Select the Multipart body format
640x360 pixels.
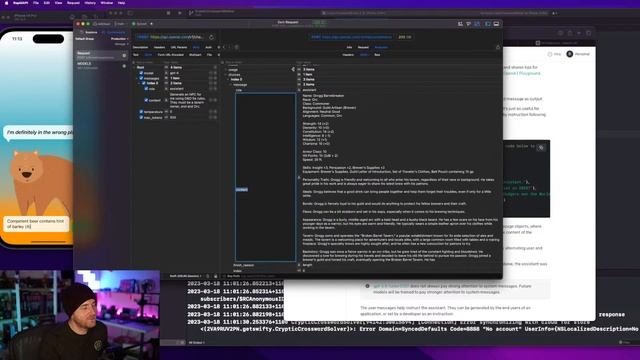pyautogui.click(x=195, y=55)
